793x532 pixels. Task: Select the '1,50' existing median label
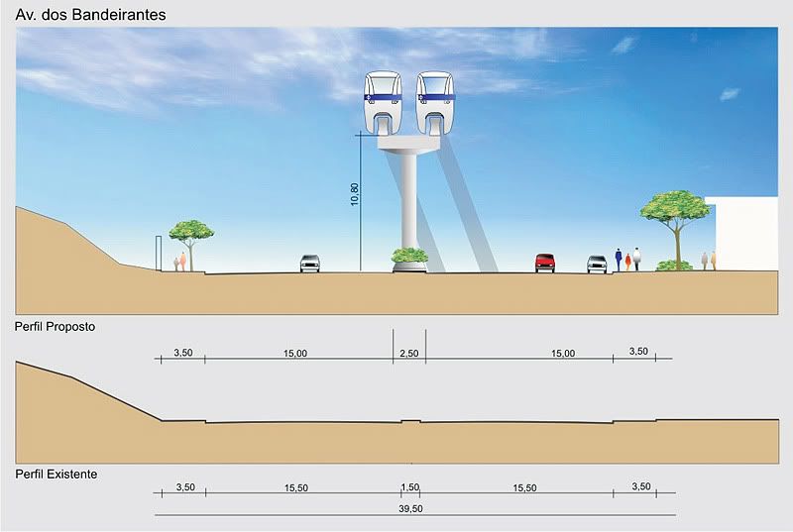(x=410, y=487)
